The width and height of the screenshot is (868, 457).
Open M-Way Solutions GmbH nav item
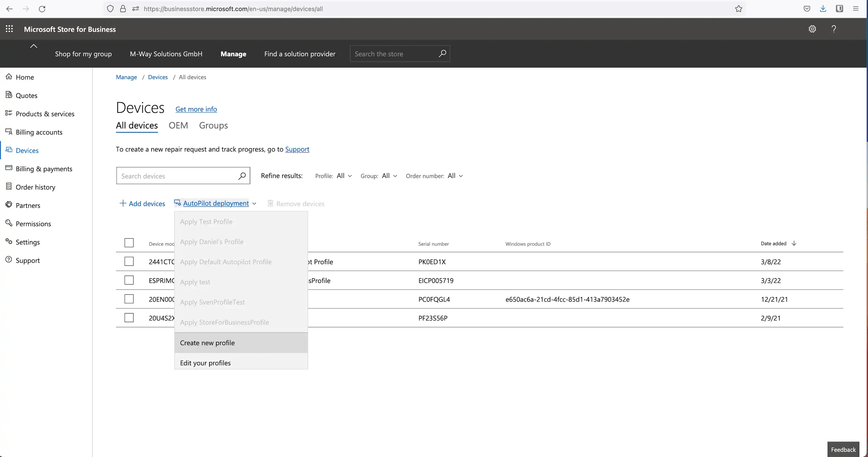tap(166, 54)
